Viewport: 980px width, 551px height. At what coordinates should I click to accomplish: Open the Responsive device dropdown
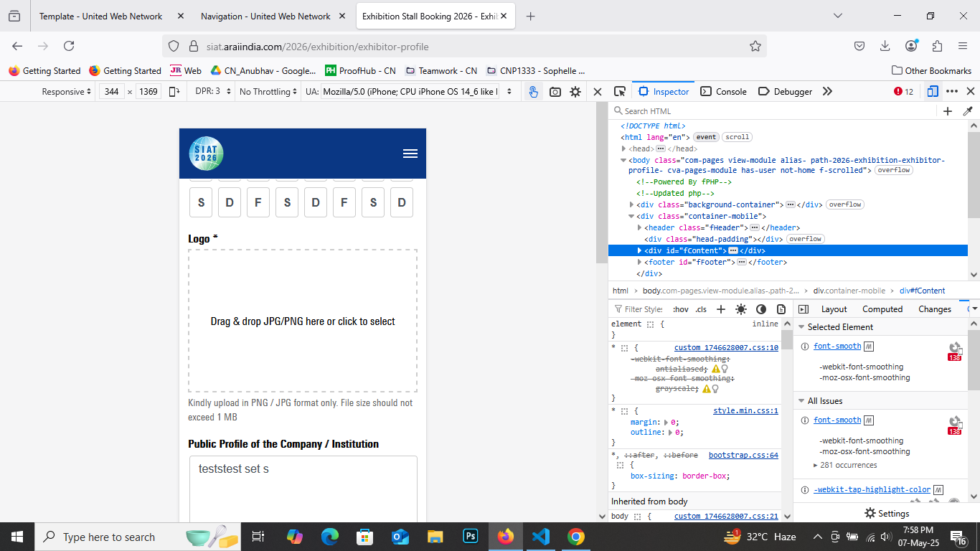pyautogui.click(x=66, y=92)
